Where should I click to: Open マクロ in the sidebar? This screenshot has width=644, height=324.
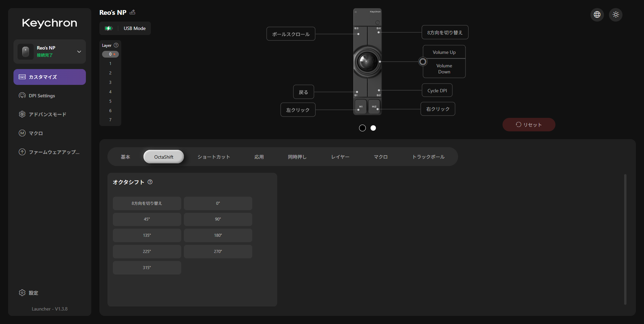50,133
